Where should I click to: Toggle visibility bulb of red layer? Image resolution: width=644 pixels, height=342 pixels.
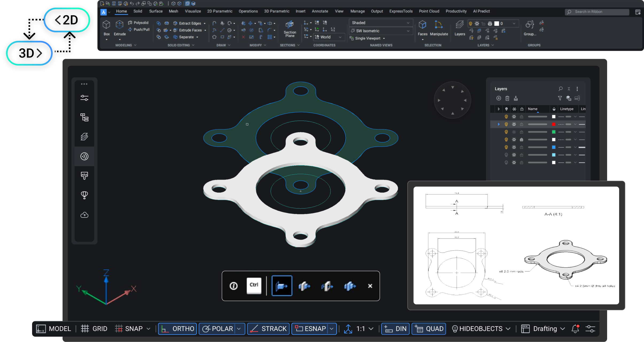(506, 124)
